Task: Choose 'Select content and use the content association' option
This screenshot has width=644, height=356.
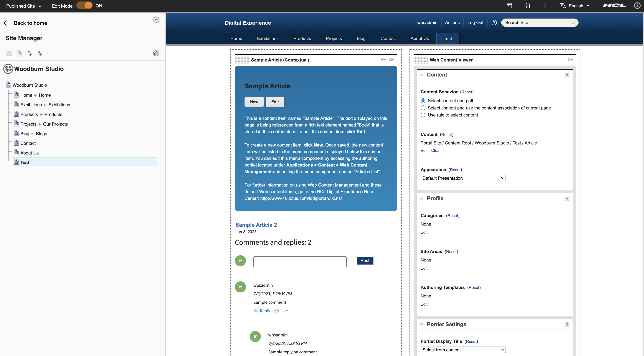Action: [423, 108]
